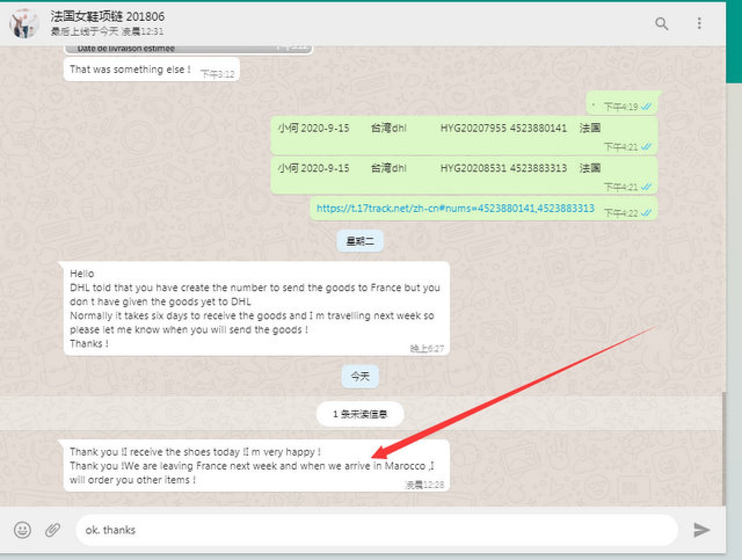
Task: Click the paperclip attach icon
Action: [x=53, y=530]
